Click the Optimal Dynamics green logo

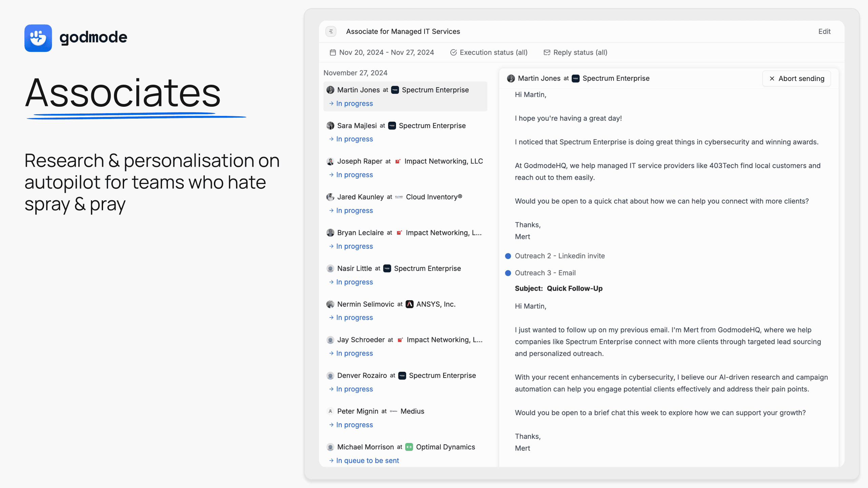(409, 447)
